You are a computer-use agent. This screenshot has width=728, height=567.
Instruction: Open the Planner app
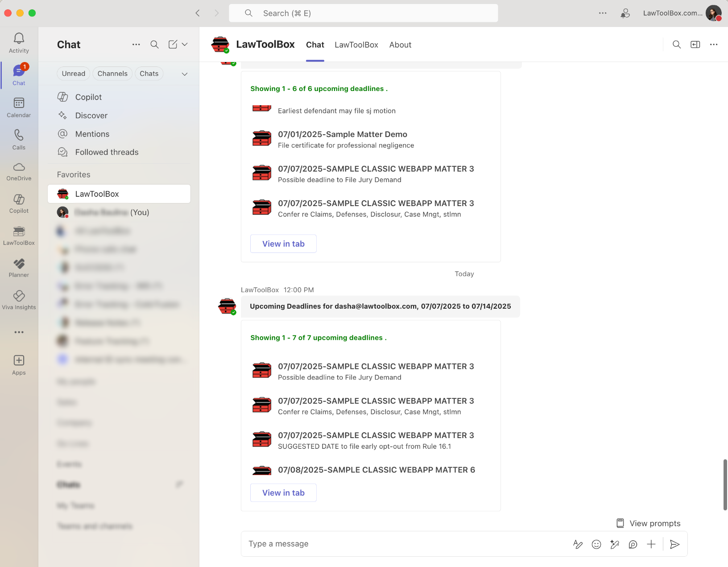19,268
